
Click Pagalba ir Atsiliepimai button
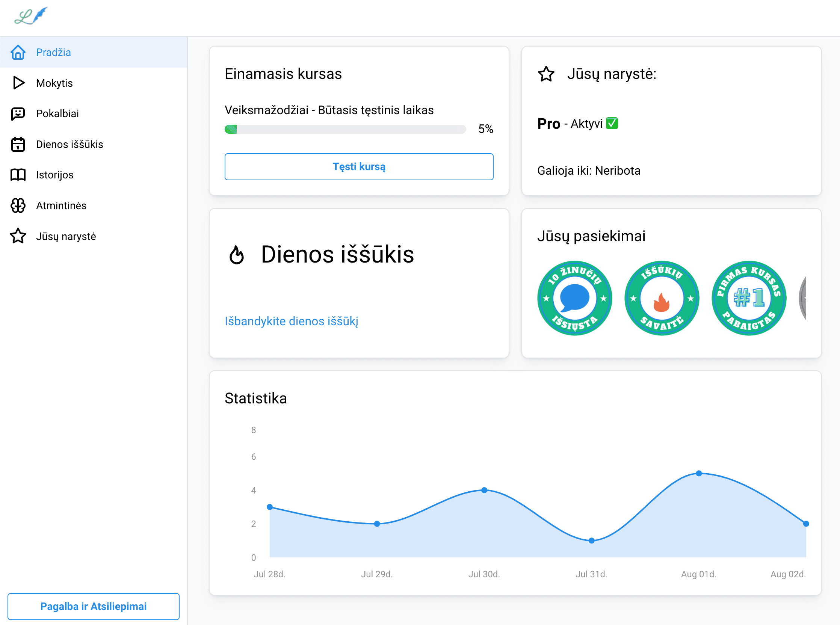[x=94, y=607]
